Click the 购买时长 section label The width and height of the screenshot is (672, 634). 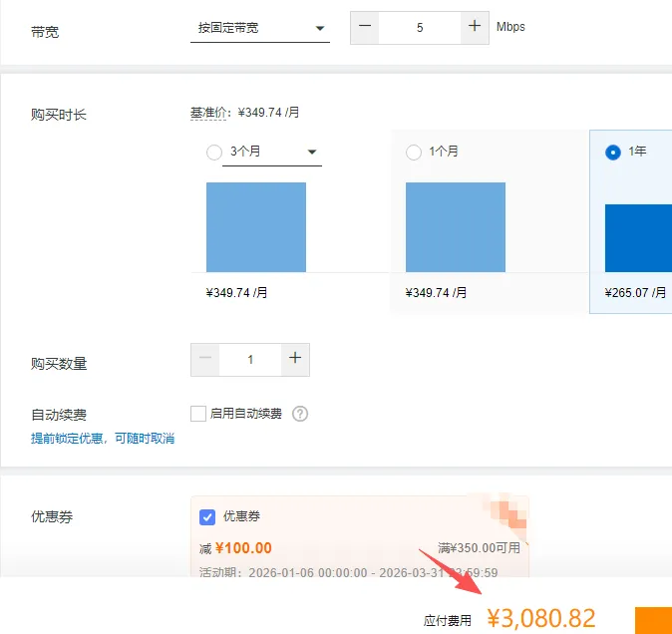pos(59,115)
